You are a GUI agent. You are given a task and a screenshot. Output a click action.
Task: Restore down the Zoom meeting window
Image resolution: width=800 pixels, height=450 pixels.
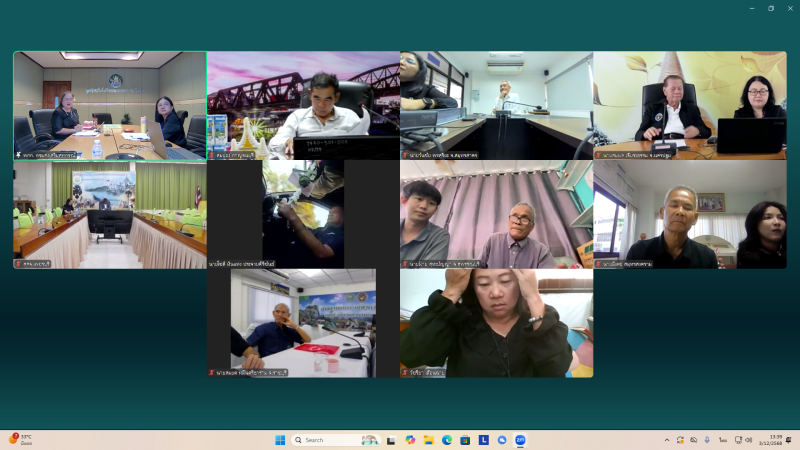(x=770, y=8)
